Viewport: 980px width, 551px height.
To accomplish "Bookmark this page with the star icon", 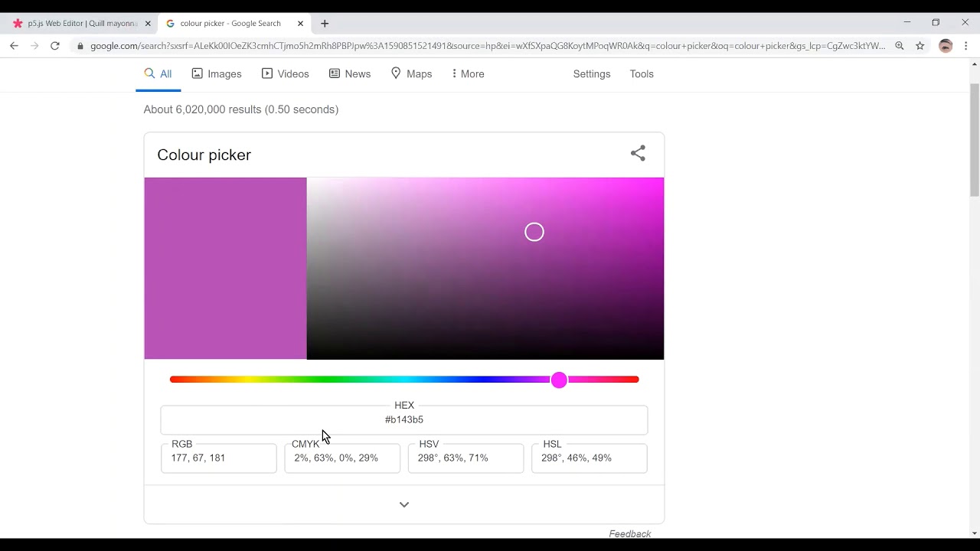I will pyautogui.click(x=920, y=46).
